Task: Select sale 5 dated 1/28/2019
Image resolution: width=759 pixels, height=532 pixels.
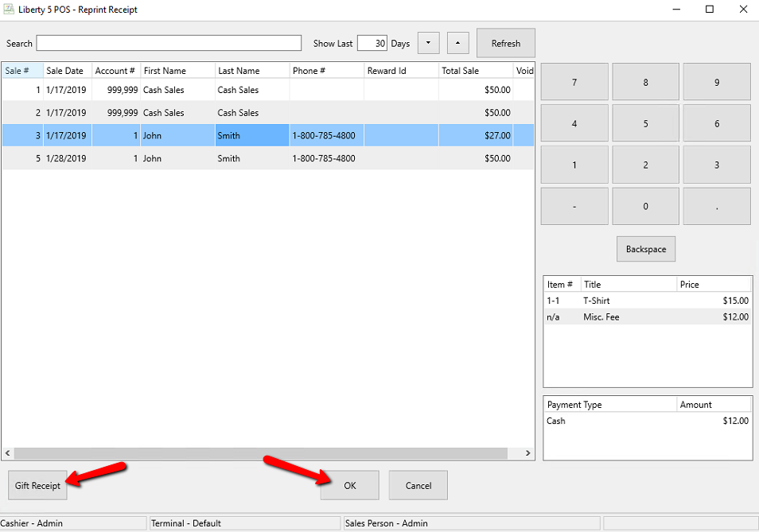Action: click(267, 158)
